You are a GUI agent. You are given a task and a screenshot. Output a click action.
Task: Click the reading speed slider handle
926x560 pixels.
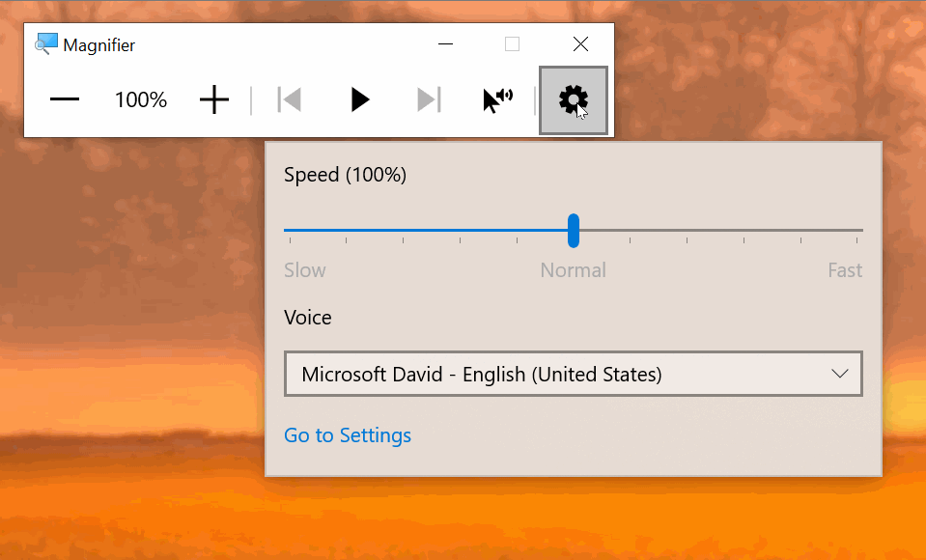click(574, 231)
